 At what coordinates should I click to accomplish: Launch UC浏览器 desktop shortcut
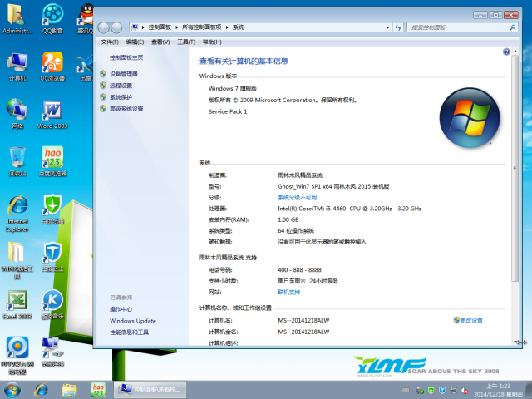pyautogui.click(x=52, y=66)
